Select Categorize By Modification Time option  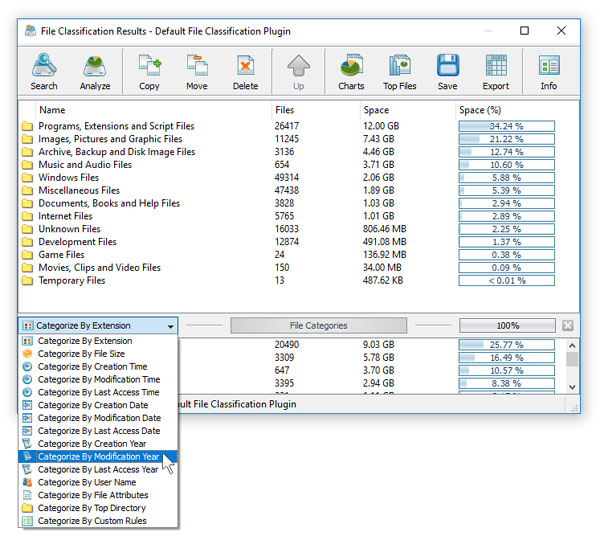click(98, 379)
